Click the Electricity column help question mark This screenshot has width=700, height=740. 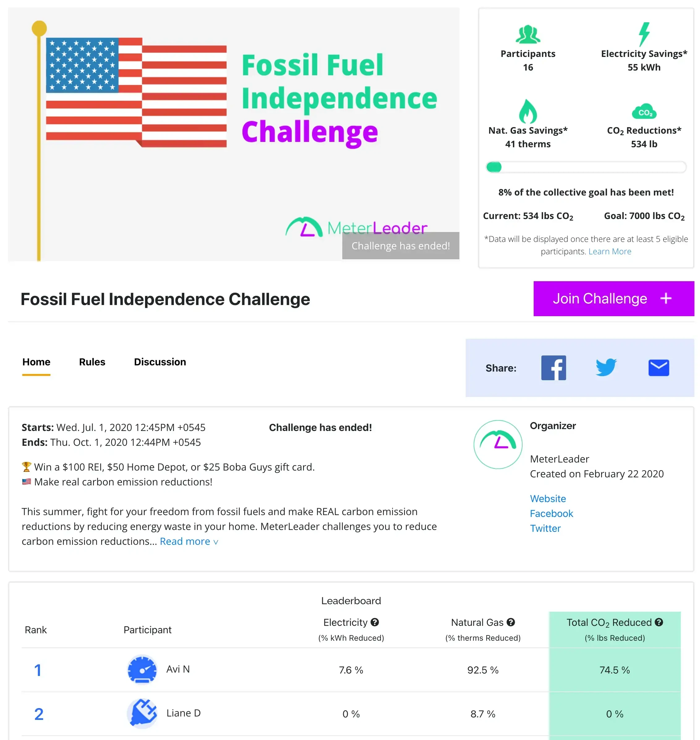(375, 622)
